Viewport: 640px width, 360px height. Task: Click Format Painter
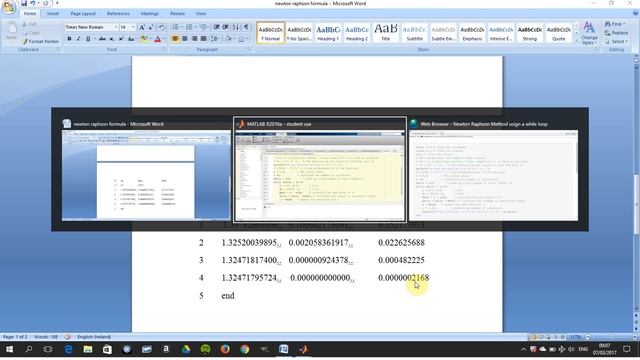click(x=40, y=42)
